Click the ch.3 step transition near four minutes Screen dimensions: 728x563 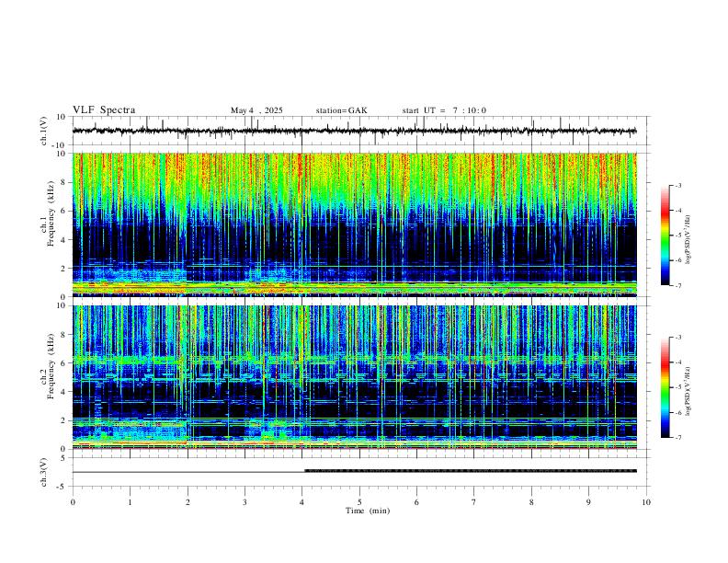[304, 471]
